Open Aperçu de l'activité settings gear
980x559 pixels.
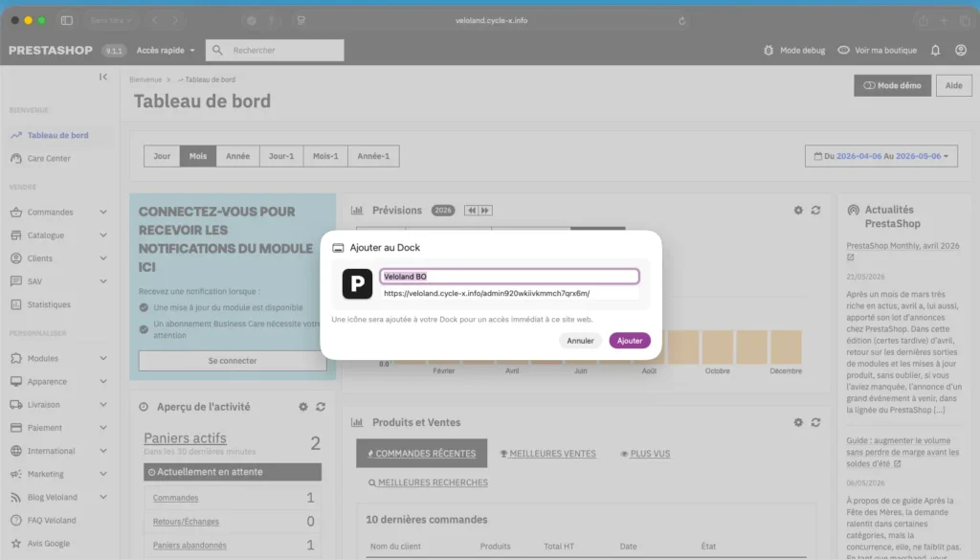303,407
